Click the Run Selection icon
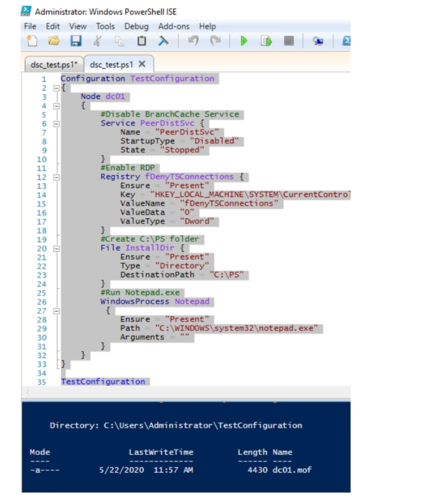 tap(267, 41)
